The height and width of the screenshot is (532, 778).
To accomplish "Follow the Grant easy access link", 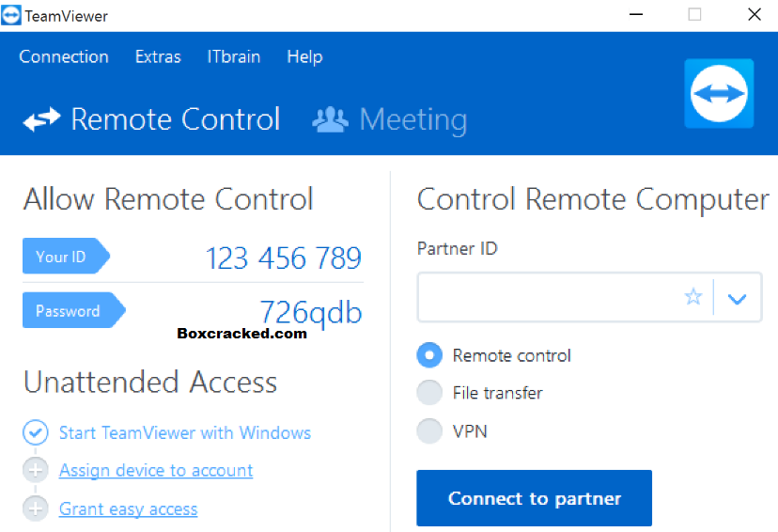I will (x=128, y=509).
